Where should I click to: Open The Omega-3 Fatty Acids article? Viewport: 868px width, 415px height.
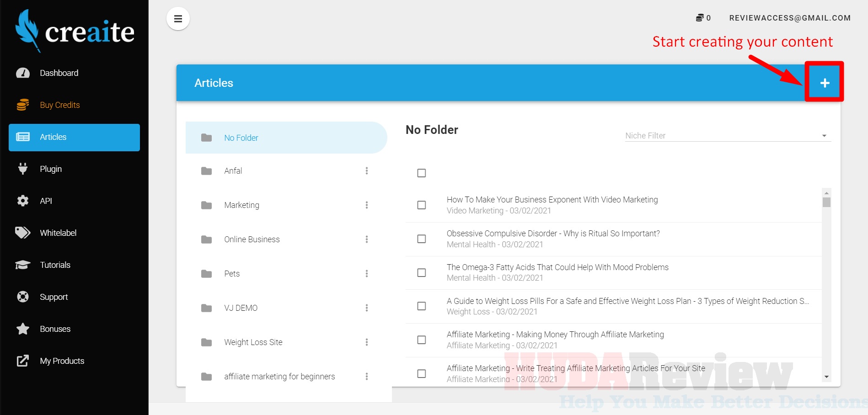click(x=557, y=267)
